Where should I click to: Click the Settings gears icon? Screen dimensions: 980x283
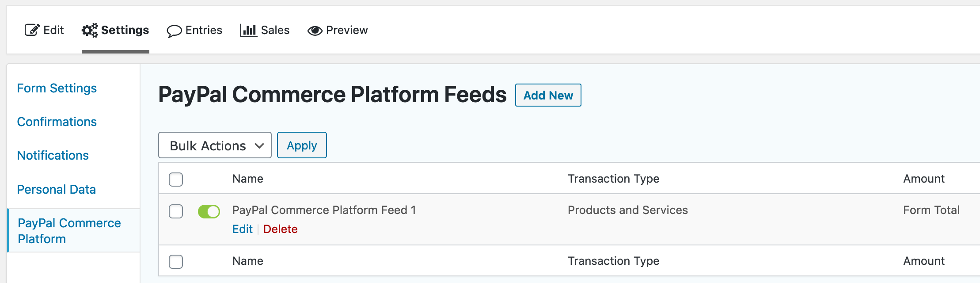click(x=90, y=30)
